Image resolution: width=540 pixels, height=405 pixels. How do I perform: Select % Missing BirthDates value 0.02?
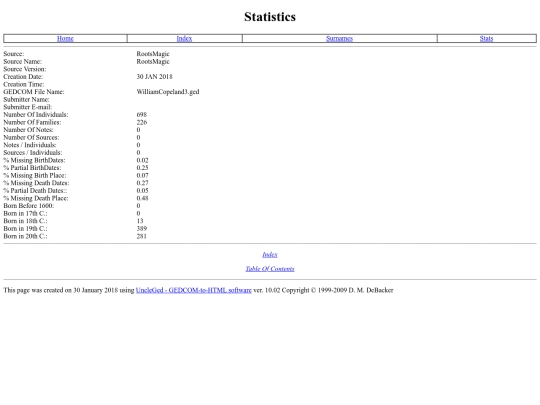142,160
